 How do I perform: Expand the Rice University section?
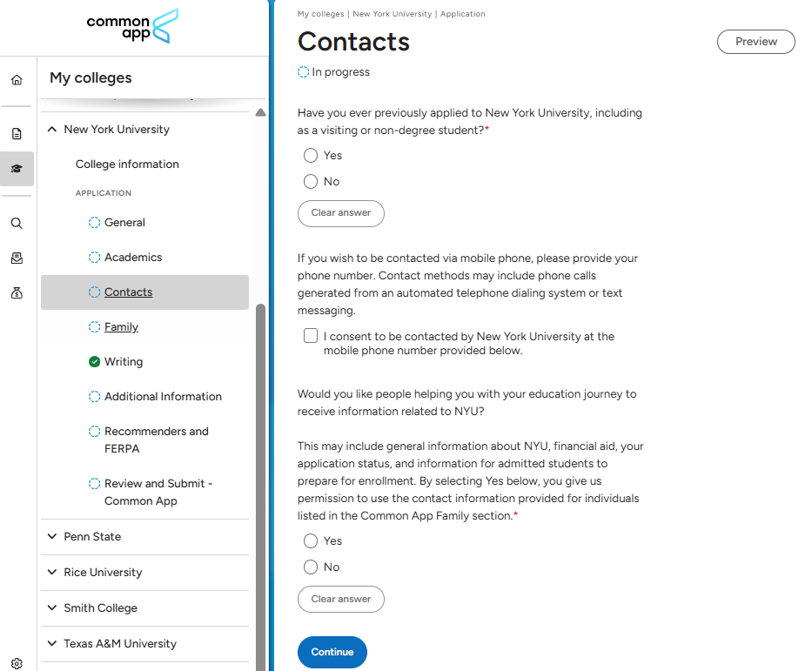coord(52,573)
